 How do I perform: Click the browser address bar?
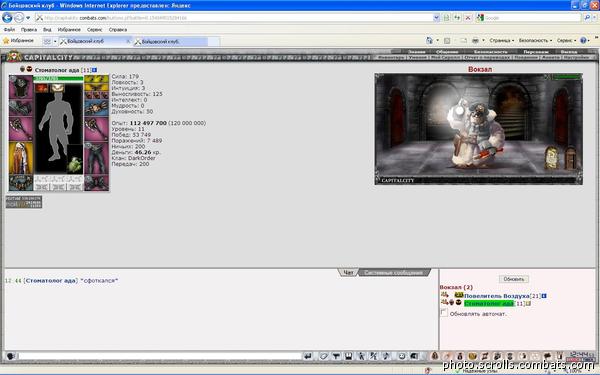pyautogui.click(x=234, y=18)
